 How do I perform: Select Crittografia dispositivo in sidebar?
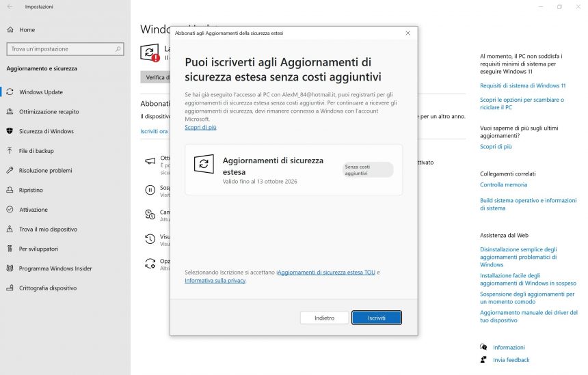pos(47,288)
